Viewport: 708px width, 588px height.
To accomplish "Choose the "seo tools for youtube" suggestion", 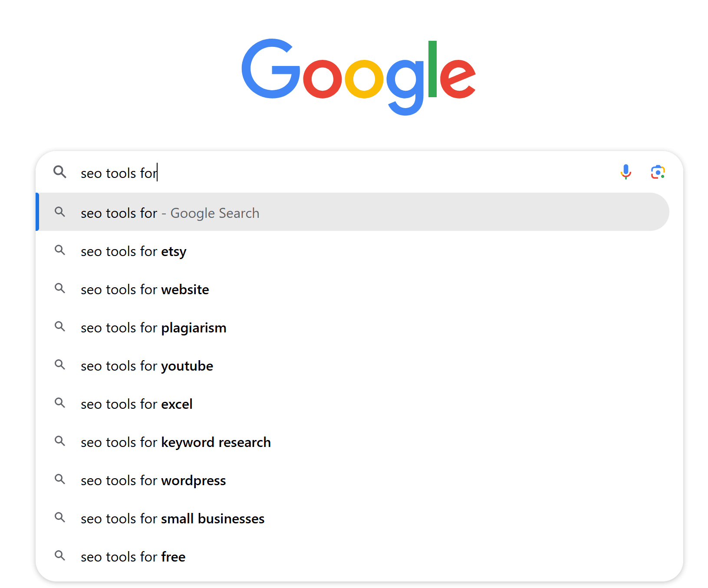I will [x=352, y=365].
